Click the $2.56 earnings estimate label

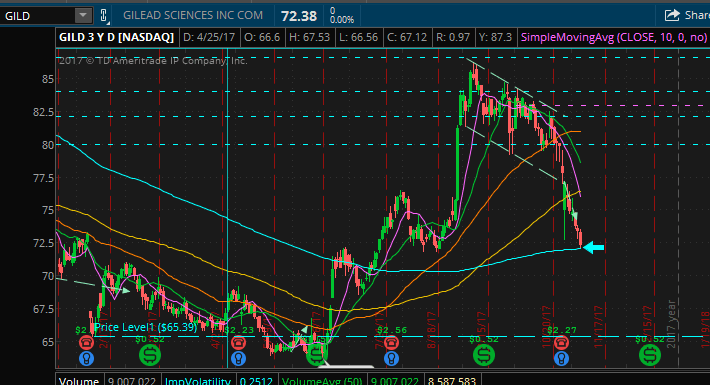(x=392, y=330)
